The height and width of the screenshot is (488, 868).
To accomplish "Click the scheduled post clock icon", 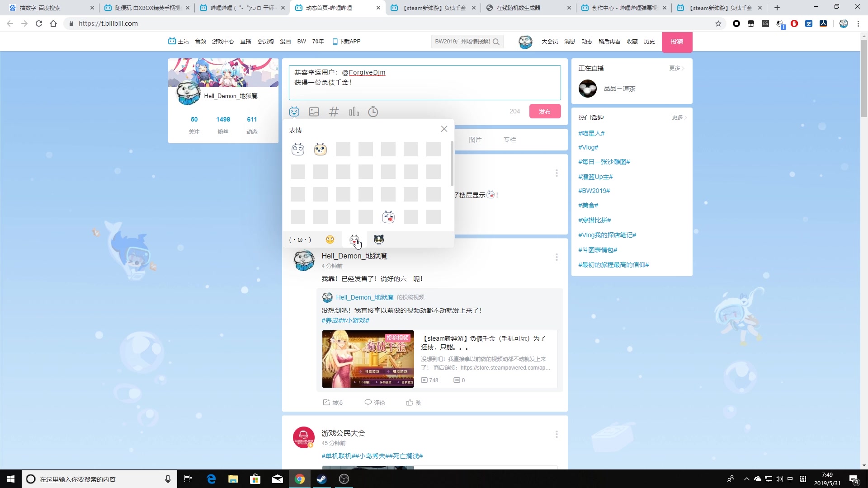I will tap(373, 112).
